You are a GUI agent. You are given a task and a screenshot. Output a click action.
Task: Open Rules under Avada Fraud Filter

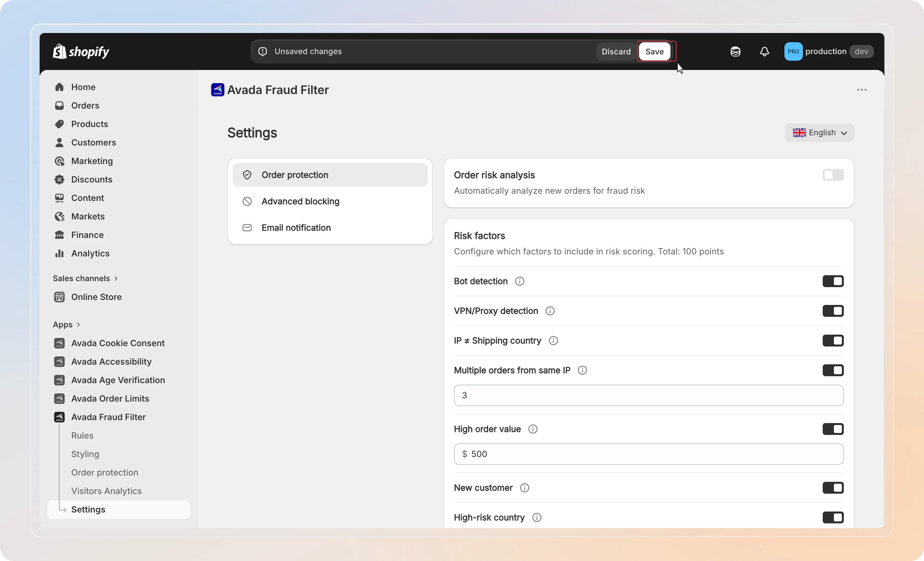82,435
